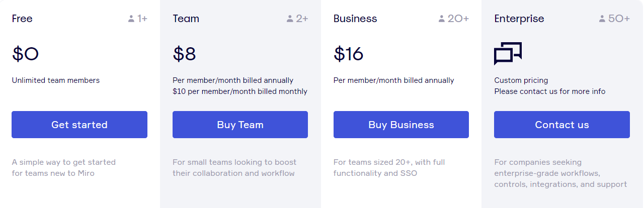Image resolution: width=644 pixels, height=208 pixels.
Task: Select the Free plan heading
Action: click(x=22, y=19)
